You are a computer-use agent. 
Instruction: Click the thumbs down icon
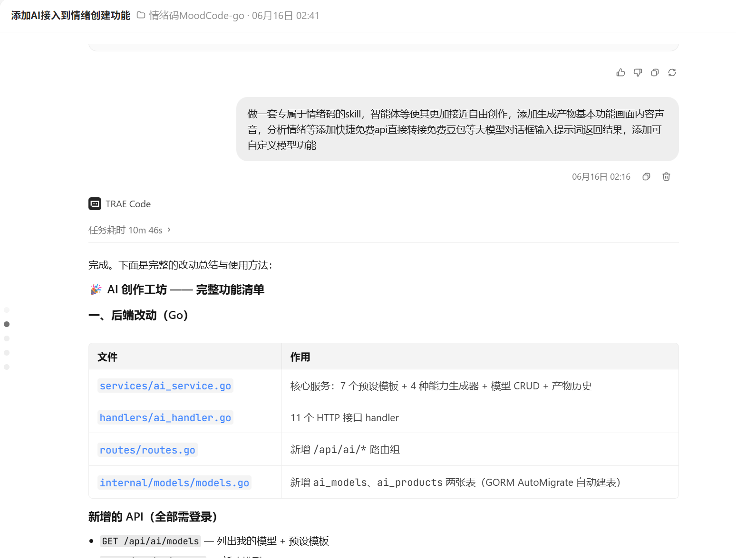click(638, 72)
